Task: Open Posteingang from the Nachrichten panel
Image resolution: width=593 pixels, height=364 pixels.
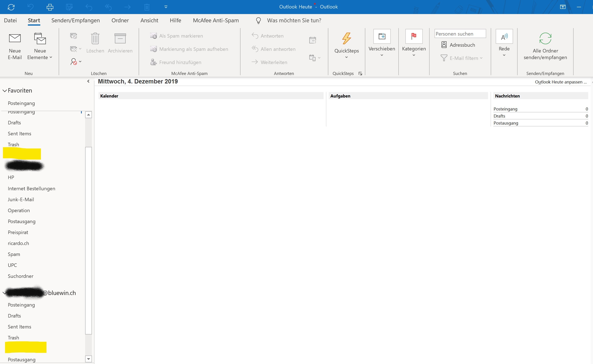Action: pos(505,109)
